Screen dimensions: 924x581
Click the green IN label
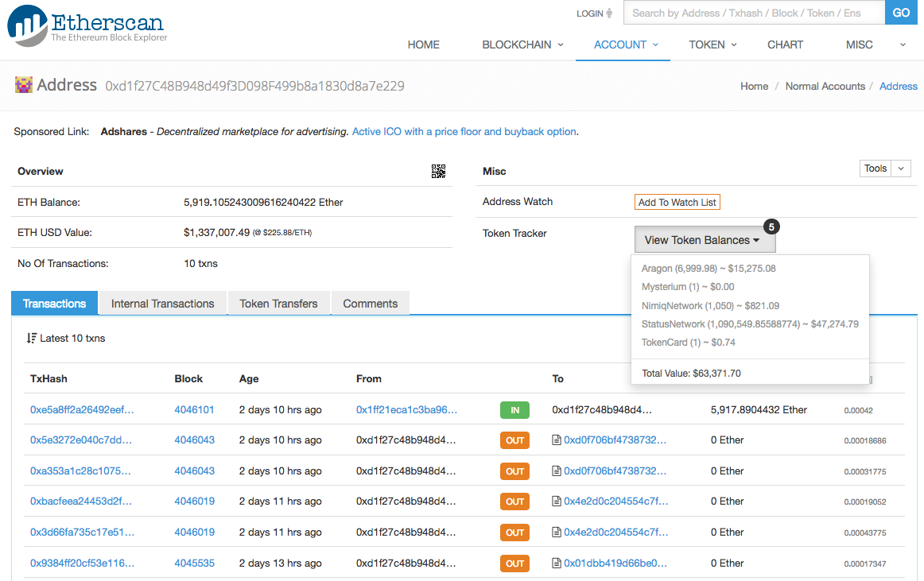point(514,410)
